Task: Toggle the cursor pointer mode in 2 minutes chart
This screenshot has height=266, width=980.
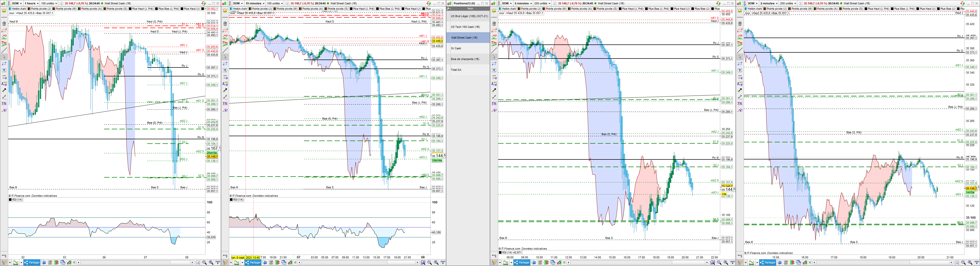Action: coord(740,57)
